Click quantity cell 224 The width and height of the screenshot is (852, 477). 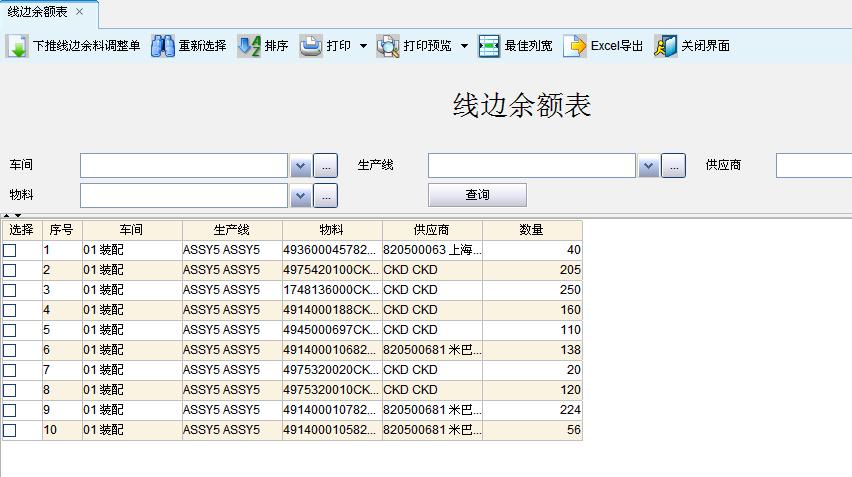[532, 410]
